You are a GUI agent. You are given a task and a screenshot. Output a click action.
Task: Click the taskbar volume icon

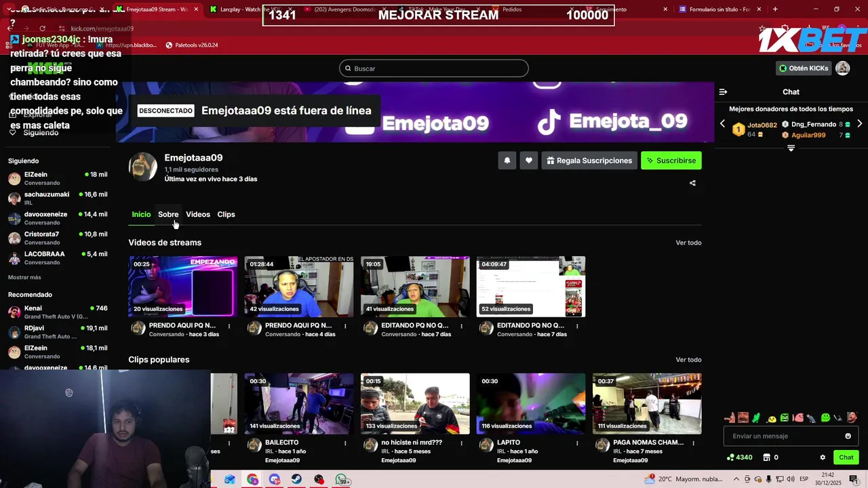[x=791, y=479]
